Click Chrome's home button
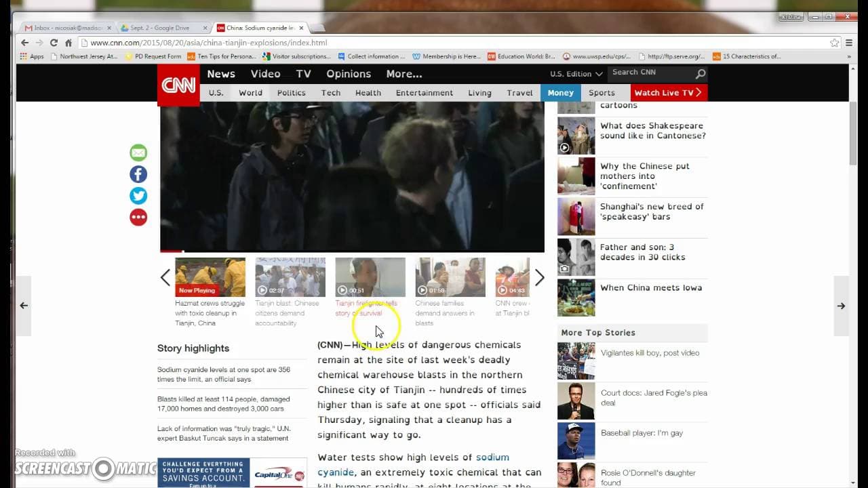 68,43
